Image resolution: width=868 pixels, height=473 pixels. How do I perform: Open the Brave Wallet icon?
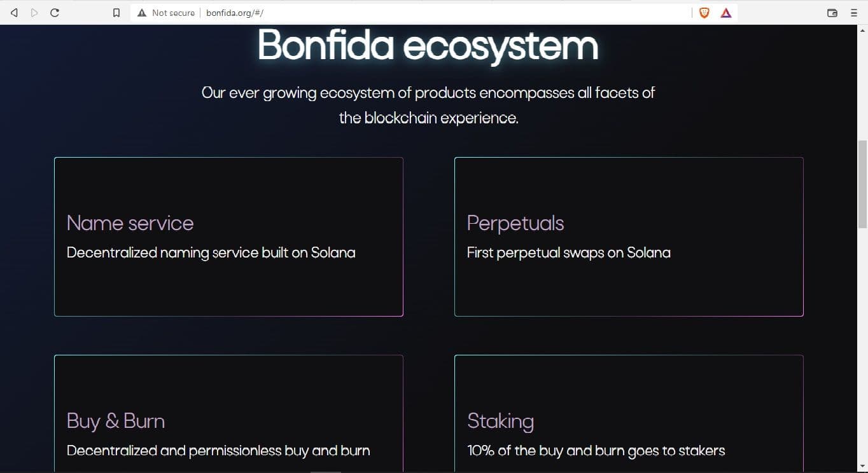coord(832,13)
